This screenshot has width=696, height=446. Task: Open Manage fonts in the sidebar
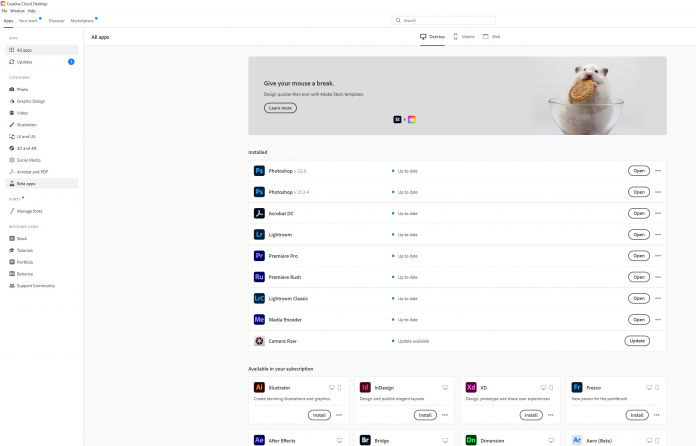[42, 211]
